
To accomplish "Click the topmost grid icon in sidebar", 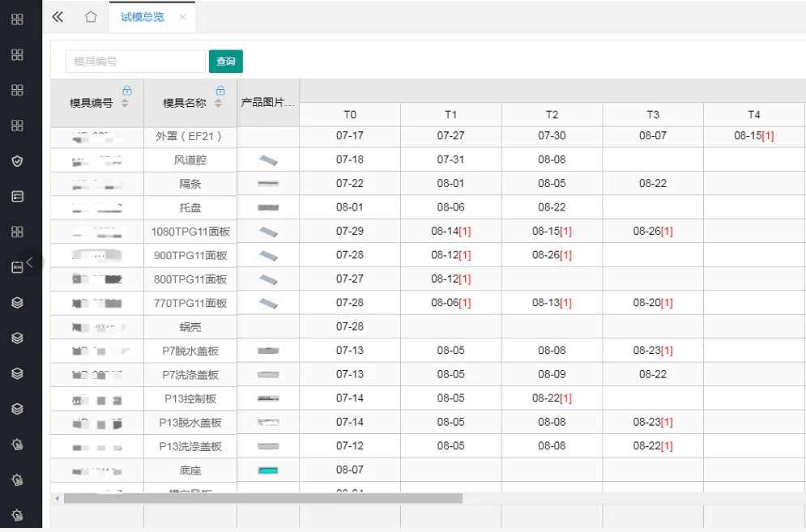I will pyautogui.click(x=17, y=19).
